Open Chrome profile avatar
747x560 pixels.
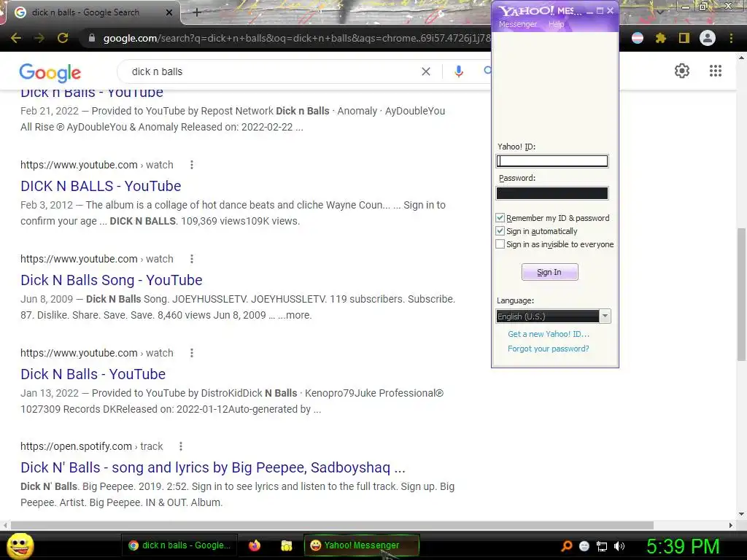[x=708, y=38]
